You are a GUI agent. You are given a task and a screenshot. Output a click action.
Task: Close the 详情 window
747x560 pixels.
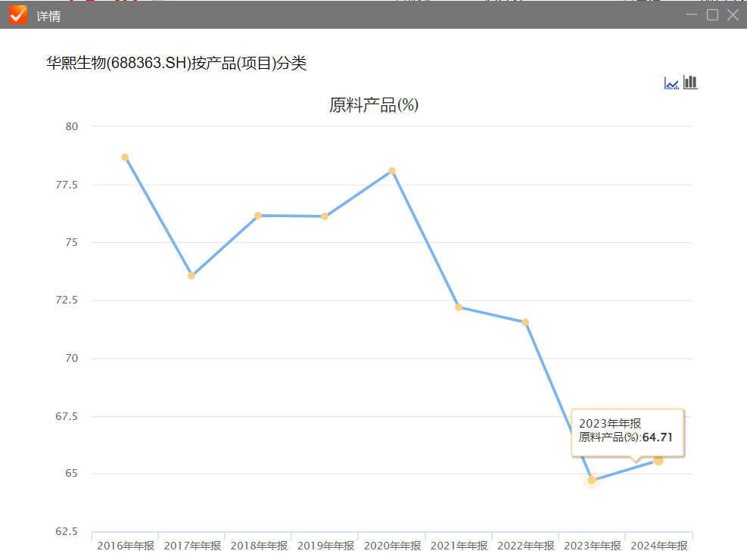click(x=733, y=15)
